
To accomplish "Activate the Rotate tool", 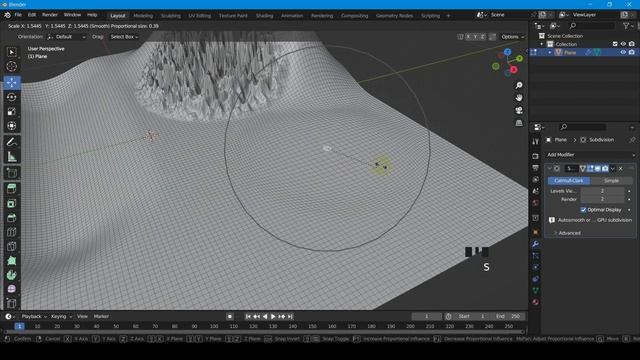I will [11, 97].
